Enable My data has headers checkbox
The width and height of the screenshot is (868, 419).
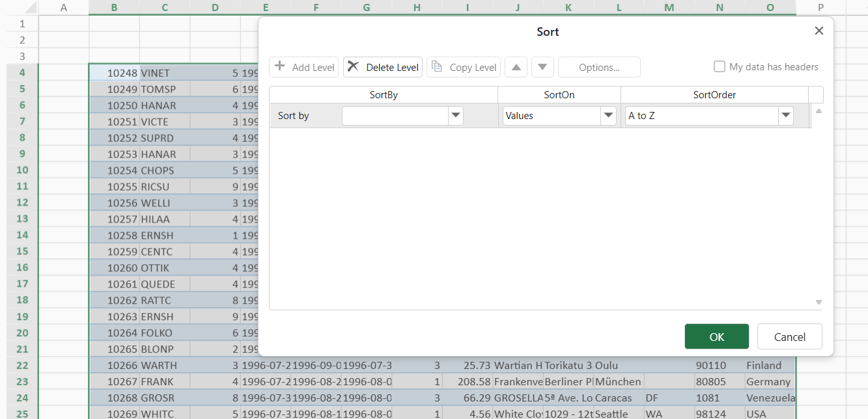tap(720, 66)
